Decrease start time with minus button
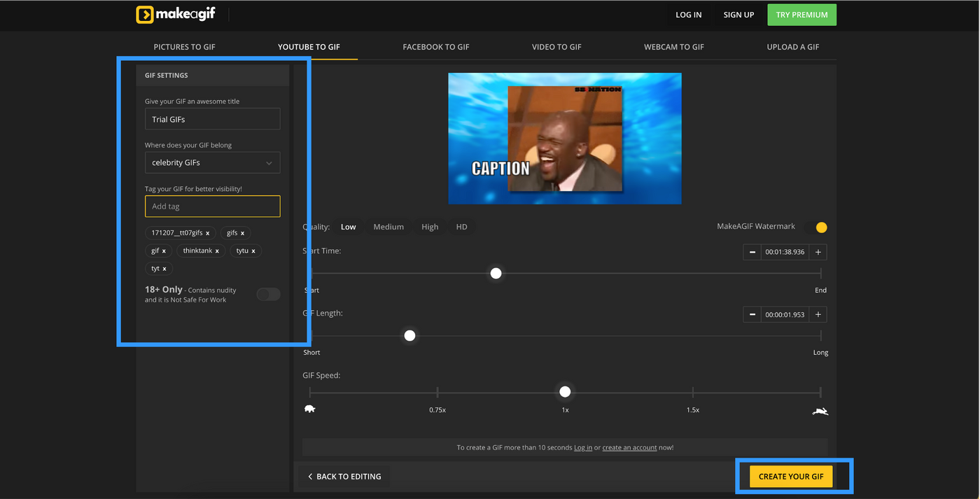 (752, 252)
